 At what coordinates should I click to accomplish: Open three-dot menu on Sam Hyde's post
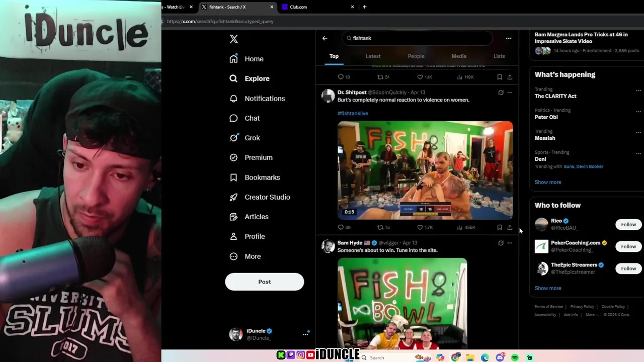510,243
